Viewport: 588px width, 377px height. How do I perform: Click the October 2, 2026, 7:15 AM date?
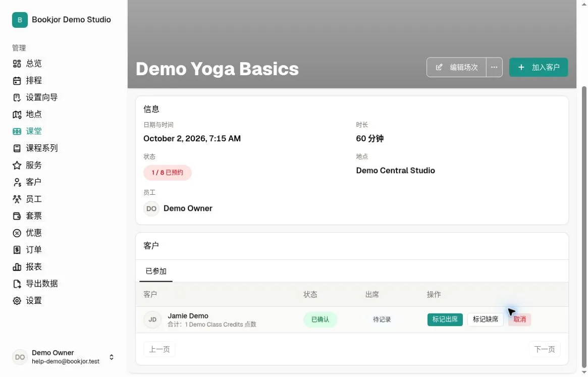[192, 139]
